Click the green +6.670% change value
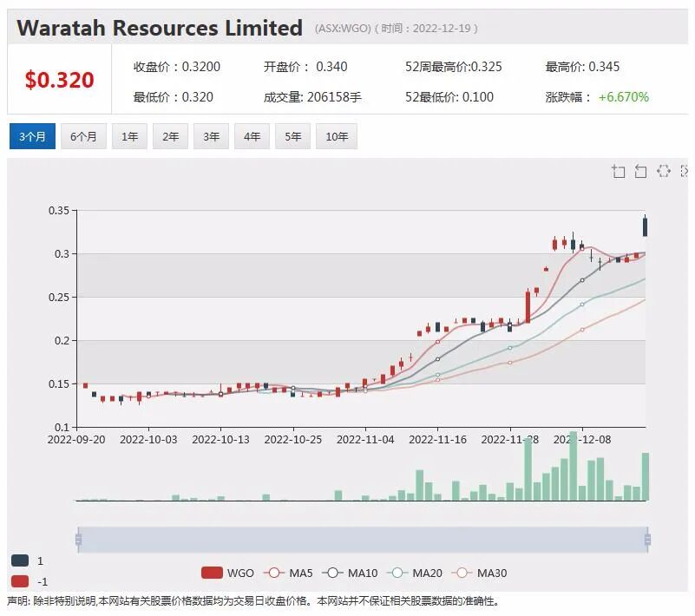 pyautogui.click(x=624, y=97)
